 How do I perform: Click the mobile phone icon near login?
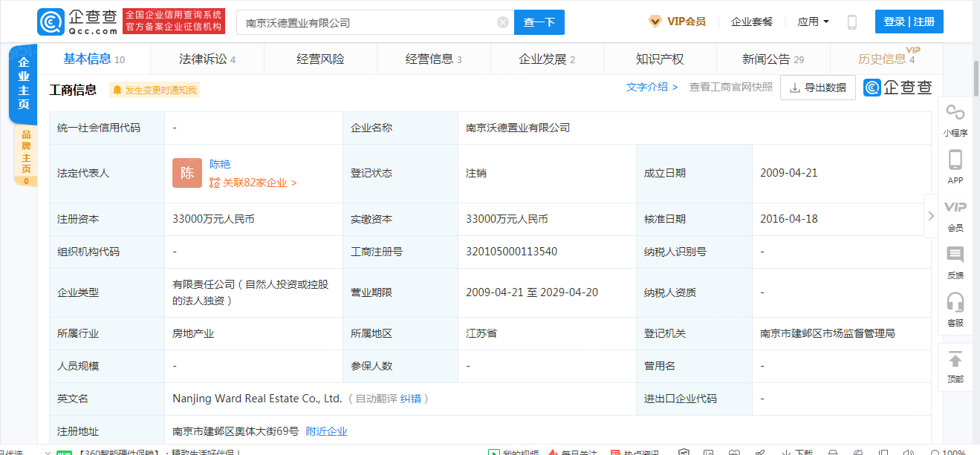click(851, 22)
